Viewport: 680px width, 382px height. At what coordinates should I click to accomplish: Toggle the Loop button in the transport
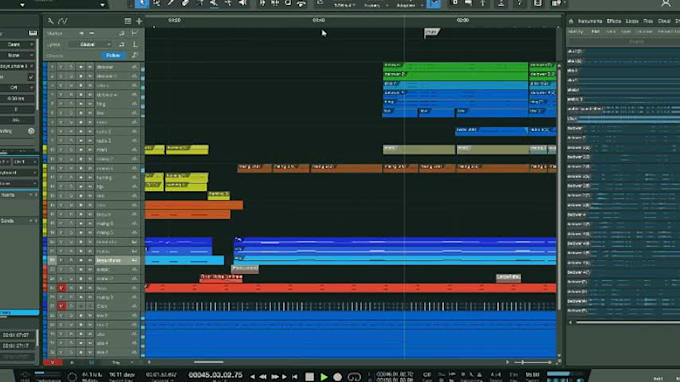[x=354, y=377]
